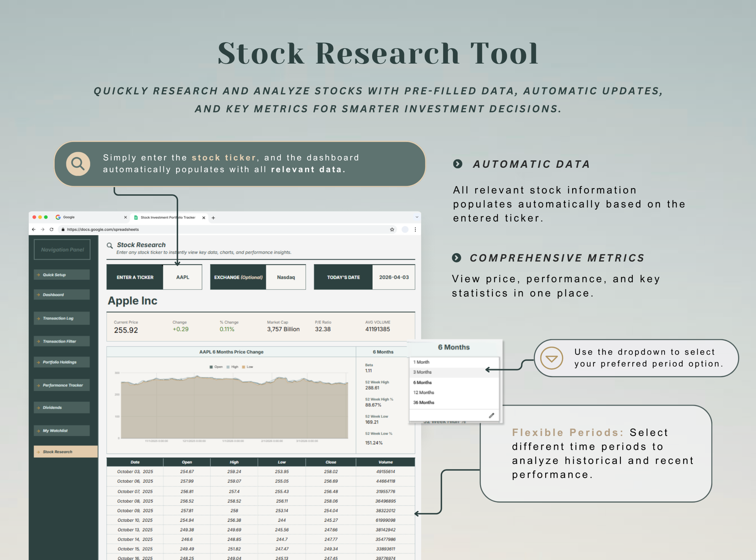756x560 pixels.
Task: Close the Stock Investment Portfolio Tracker tab
Action: pos(204,218)
